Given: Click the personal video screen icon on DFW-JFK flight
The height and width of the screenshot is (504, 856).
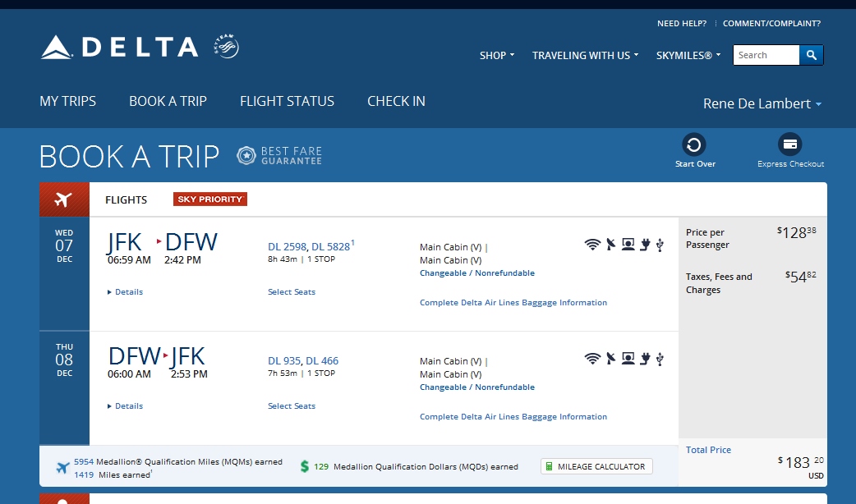Looking at the screenshot, I should tap(628, 359).
